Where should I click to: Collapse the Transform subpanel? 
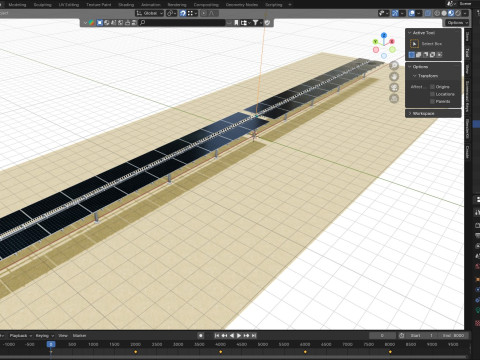(x=427, y=76)
